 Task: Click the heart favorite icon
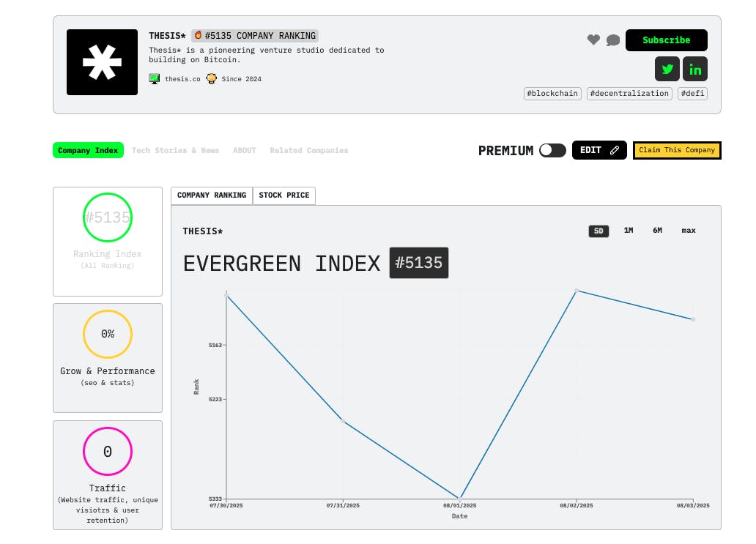(x=593, y=40)
